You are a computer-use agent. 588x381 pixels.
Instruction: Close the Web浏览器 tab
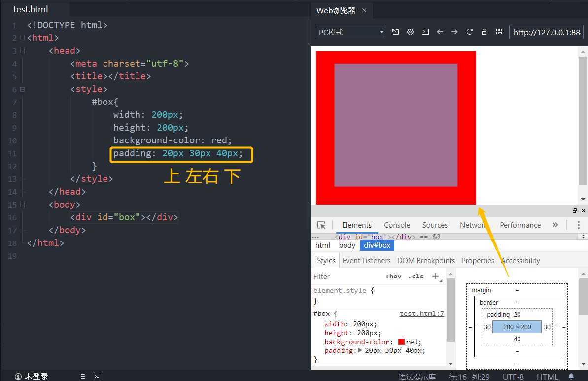click(364, 10)
